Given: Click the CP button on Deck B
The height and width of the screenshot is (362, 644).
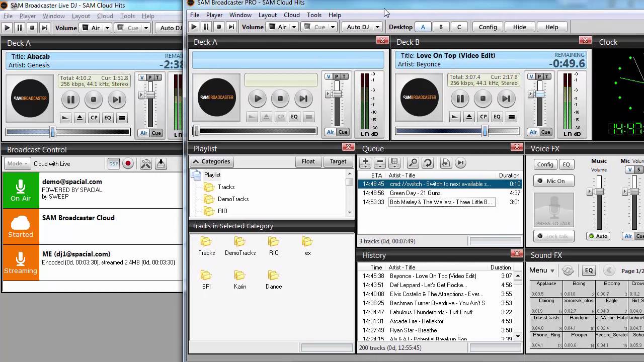Looking at the screenshot, I should pos(483,117).
